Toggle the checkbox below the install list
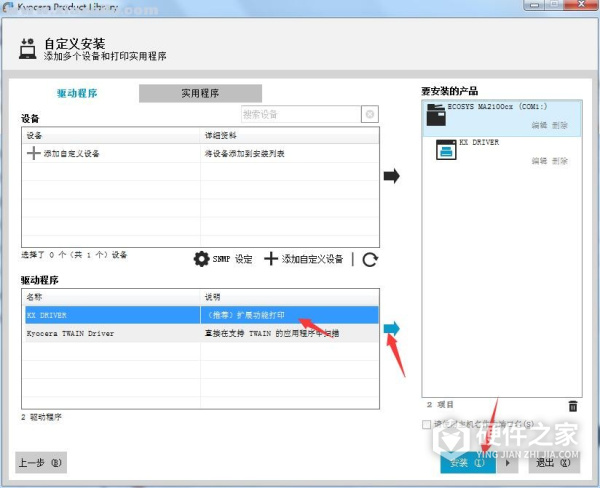This screenshot has width=600, height=488. [x=426, y=424]
